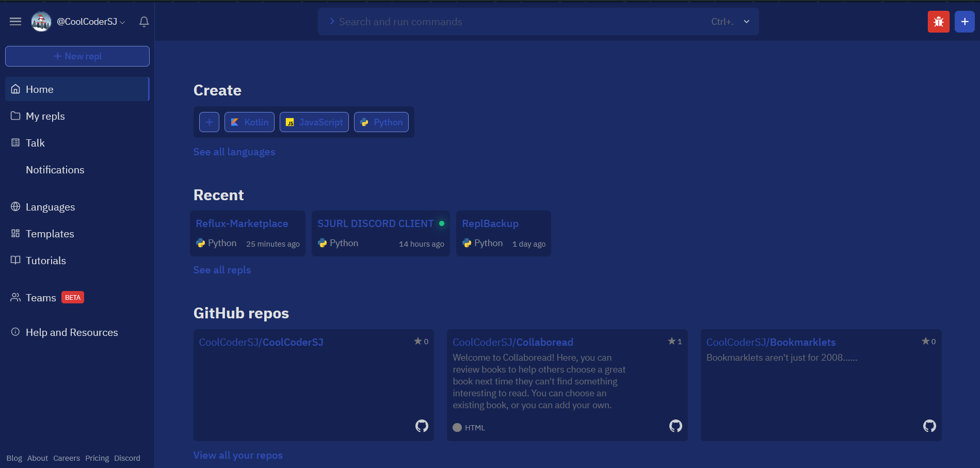Image resolution: width=980 pixels, height=468 pixels.
Task: Open the Blog footer link
Action: pyautogui.click(x=14, y=458)
